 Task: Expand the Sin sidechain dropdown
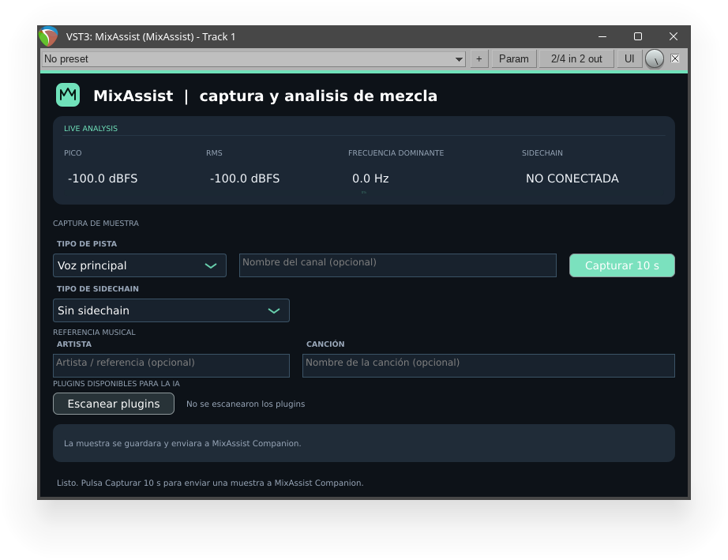coord(171,310)
